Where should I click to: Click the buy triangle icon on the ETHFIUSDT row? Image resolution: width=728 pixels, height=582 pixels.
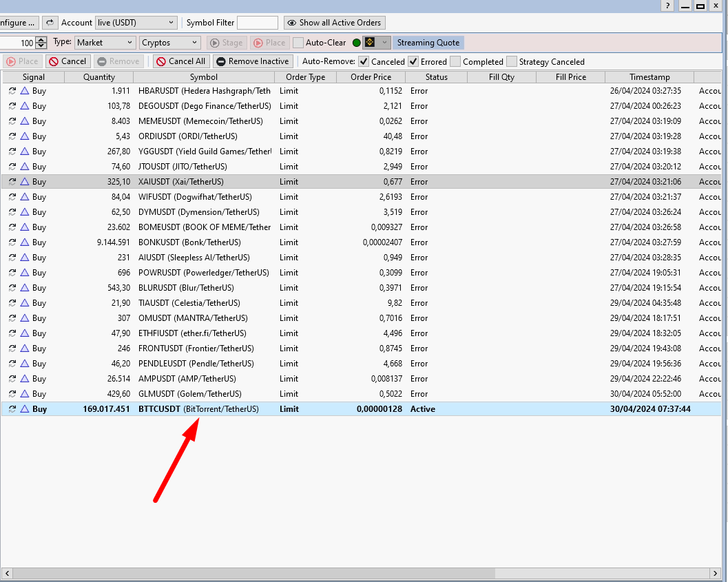tap(25, 333)
